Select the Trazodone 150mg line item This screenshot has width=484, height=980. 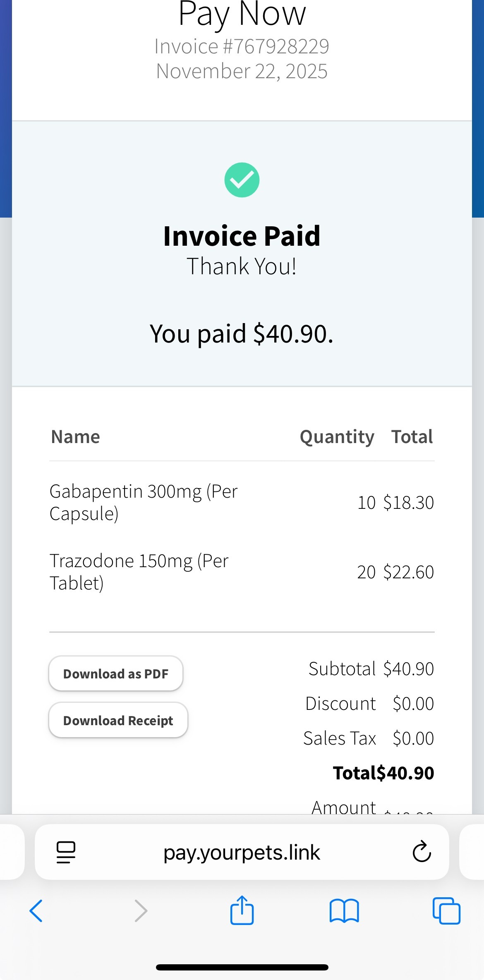pyautogui.click(x=139, y=572)
